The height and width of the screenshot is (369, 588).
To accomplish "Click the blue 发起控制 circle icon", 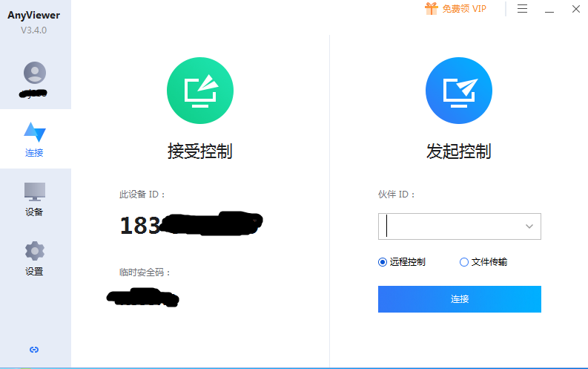I will [x=459, y=91].
